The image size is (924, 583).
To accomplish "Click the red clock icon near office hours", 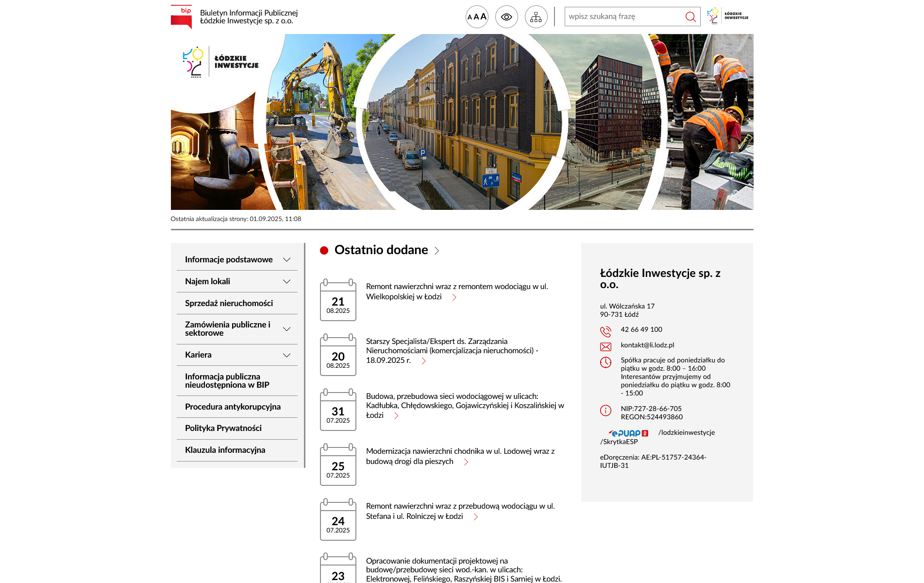I will (x=605, y=361).
